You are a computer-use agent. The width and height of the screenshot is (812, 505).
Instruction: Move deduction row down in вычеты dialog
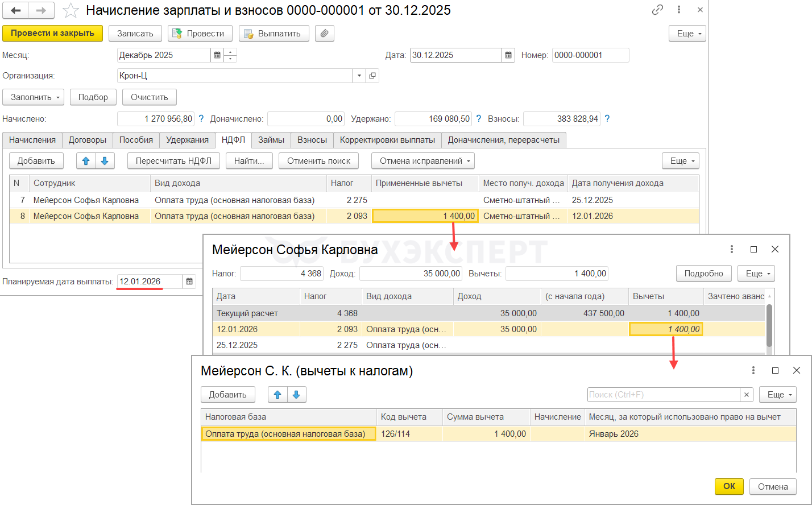[x=297, y=394]
